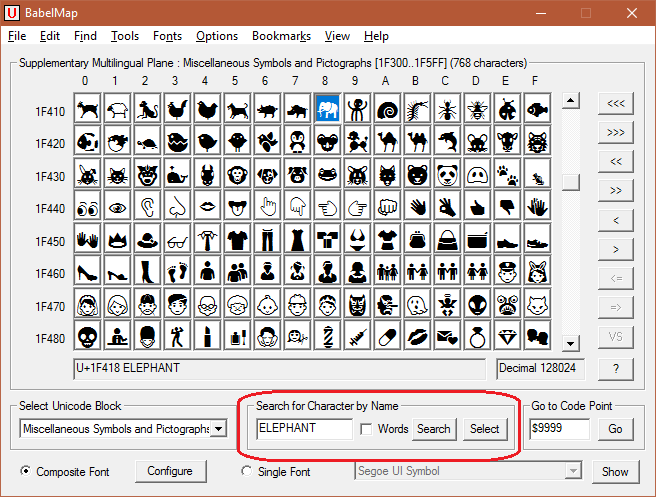Screen dimensions: 656x497
Task: Pick the penguin character in row 1F420
Action: (x=297, y=141)
